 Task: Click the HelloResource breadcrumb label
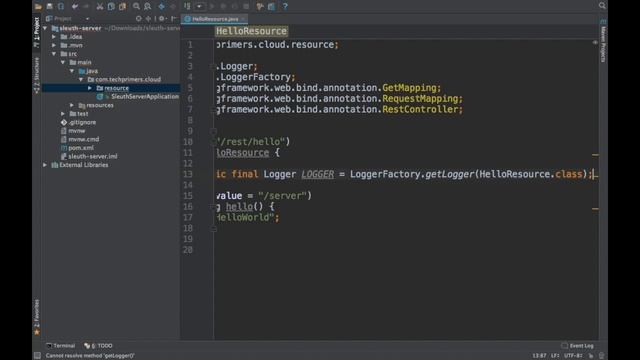(x=251, y=31)
